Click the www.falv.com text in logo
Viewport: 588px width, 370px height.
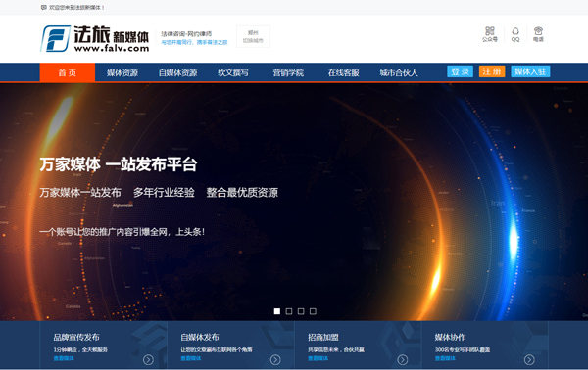(112, 48)
